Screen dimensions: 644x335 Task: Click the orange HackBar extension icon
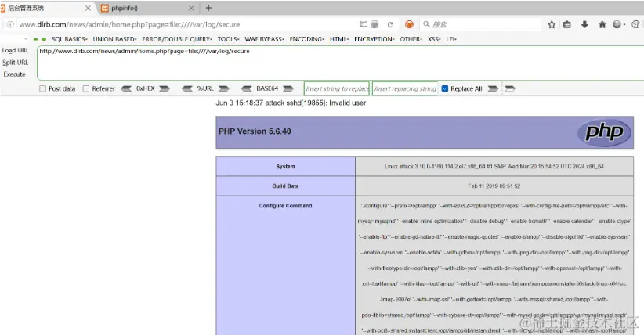point(409,24)
